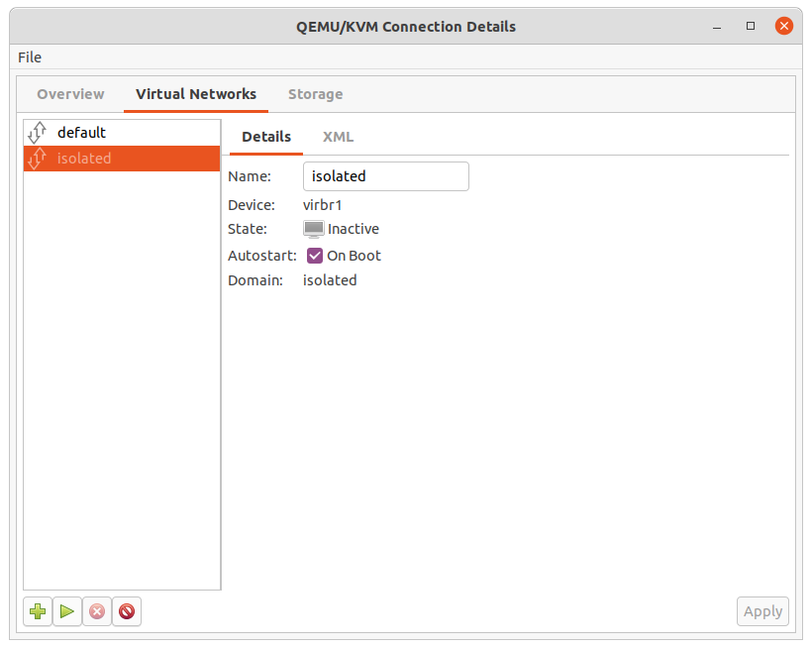This screenshot has height=649, width=812.
Task: Select the default network in list
Action: 122,133
